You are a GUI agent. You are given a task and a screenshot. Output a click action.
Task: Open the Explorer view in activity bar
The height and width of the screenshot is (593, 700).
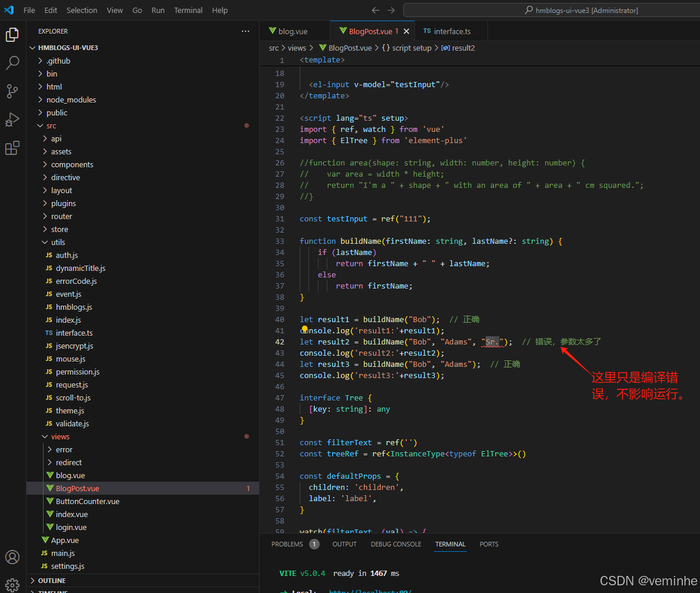tap(12, 35)
